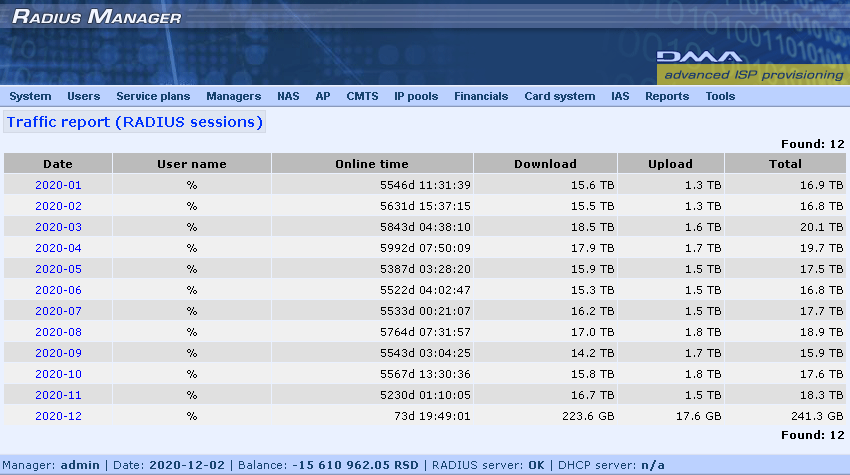Click upload value 1.6 TB
Screen dimensions: 850x475
click(x=703, y=227)
